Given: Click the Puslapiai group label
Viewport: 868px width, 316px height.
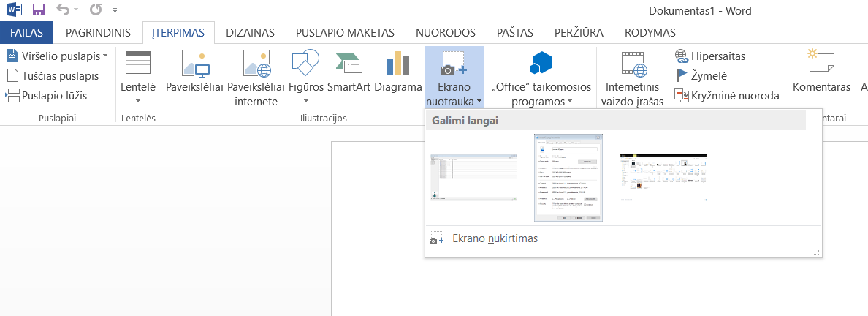Looking at the screenshot, I should (x=57, y=118).
